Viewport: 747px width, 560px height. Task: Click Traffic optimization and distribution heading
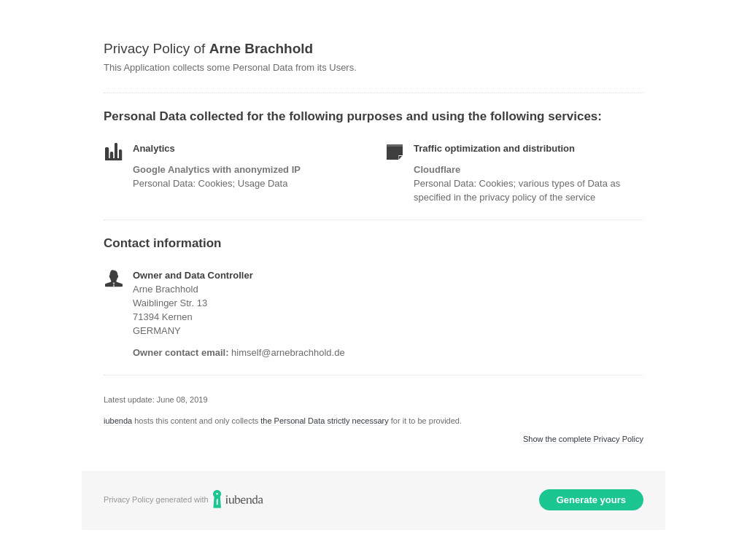coord(494,149)
